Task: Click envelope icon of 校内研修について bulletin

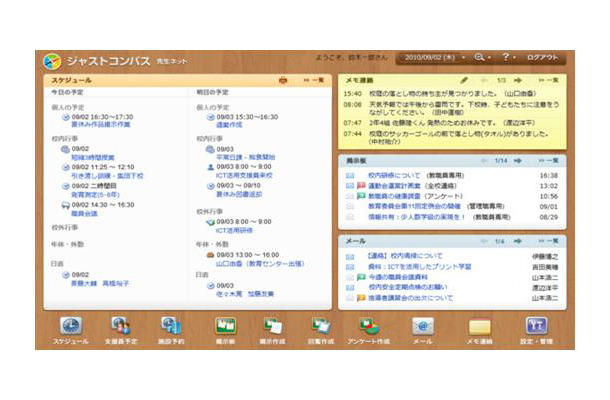Action: (x=350, y=175)
